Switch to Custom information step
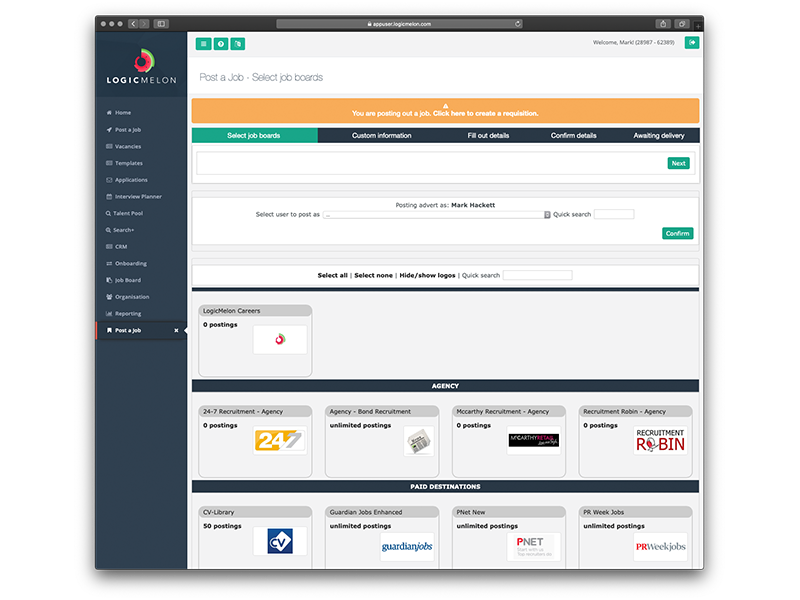Image resolution: width=800 pixels, height=600 pixels. (x=381, y=136)
